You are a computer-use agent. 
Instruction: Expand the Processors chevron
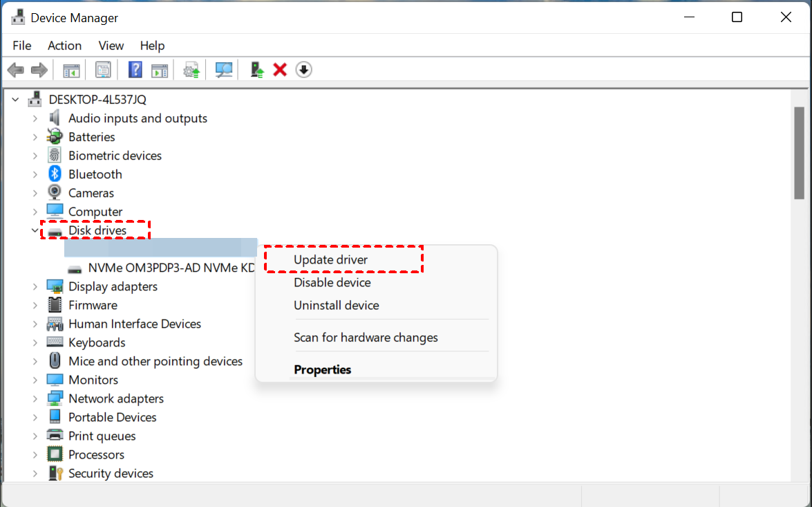coord(35,454)
